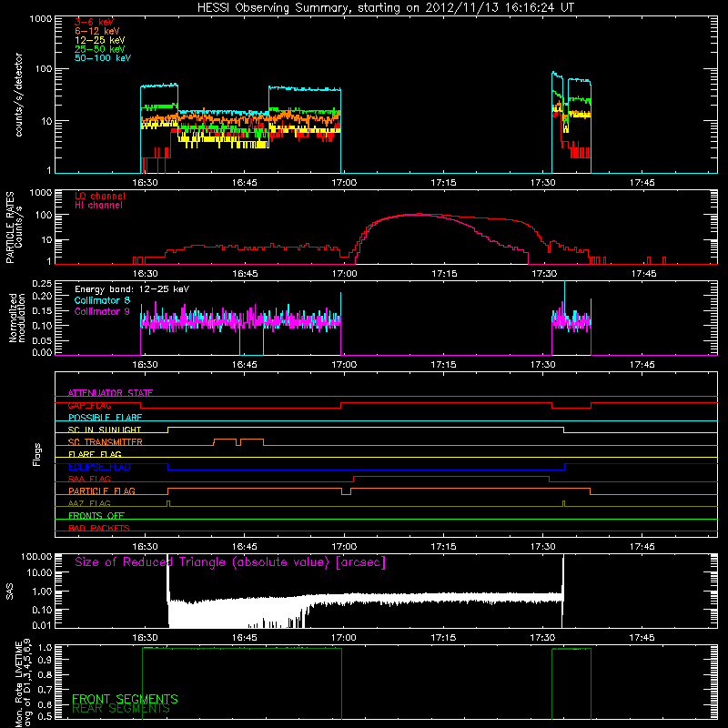Click the AA7 FLAG label
This screenshot has width=728, height=728.
point(89,504)
